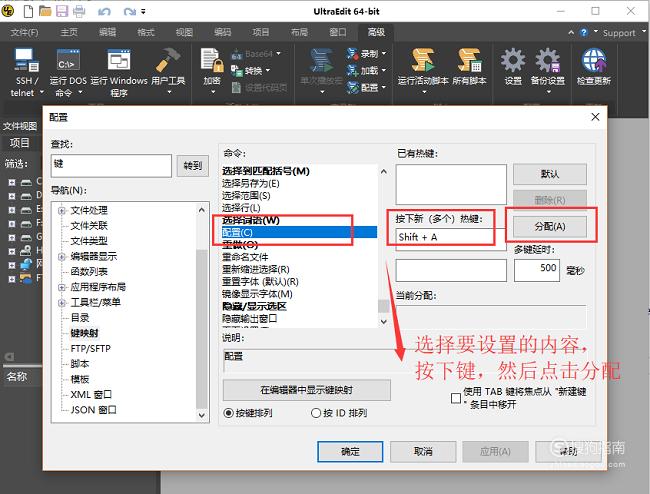The image size is (650, 494).
Task: Expand 工具栏/菜单 tree node
Action: pyautogui.click(x=62, y=303)
